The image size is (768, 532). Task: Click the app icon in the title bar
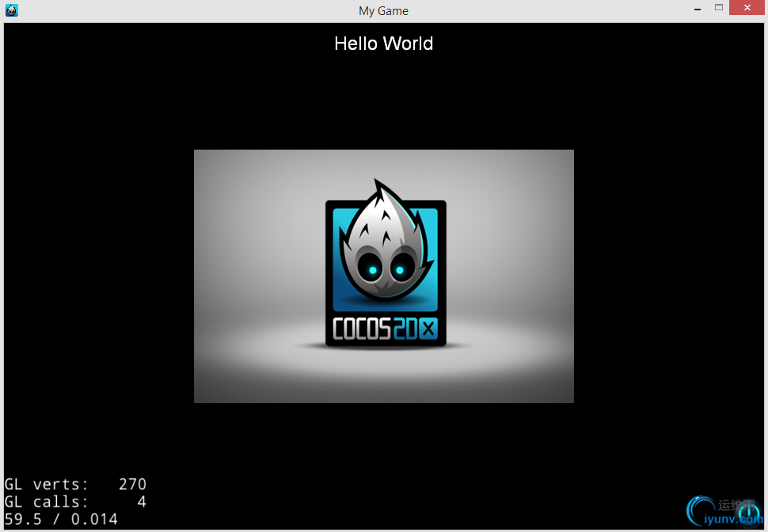tap(12, 9)
